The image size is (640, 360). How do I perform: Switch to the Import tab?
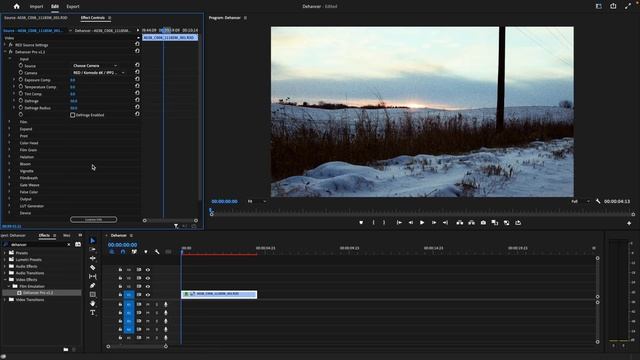36,7
